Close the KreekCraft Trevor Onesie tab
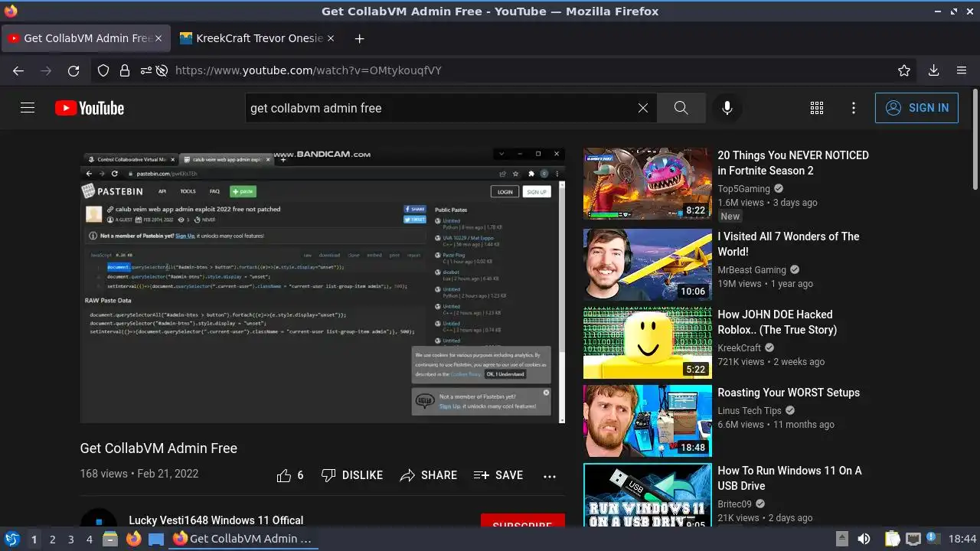 (x=331, y=38)
